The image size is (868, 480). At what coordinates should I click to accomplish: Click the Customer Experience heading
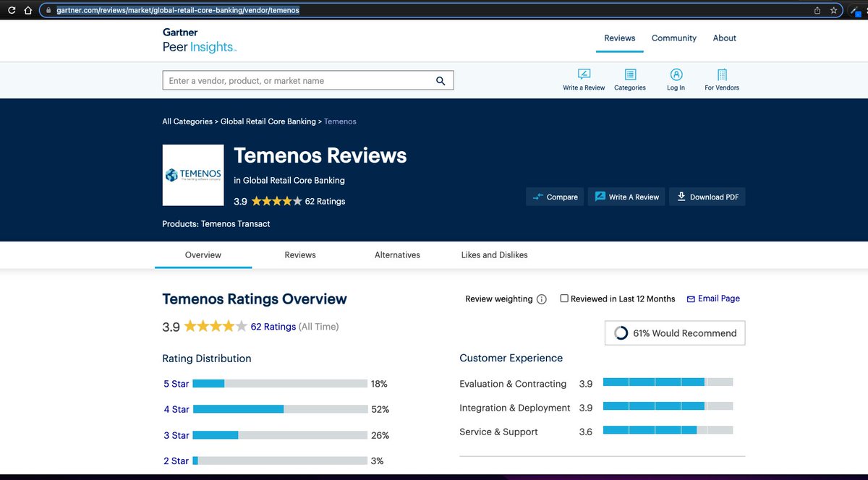click(511, 358)
